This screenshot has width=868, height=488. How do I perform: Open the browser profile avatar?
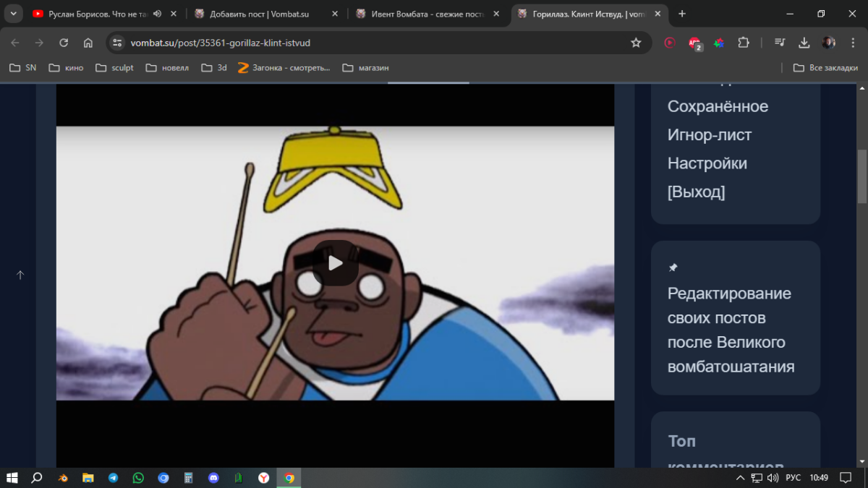click(829, 43)
